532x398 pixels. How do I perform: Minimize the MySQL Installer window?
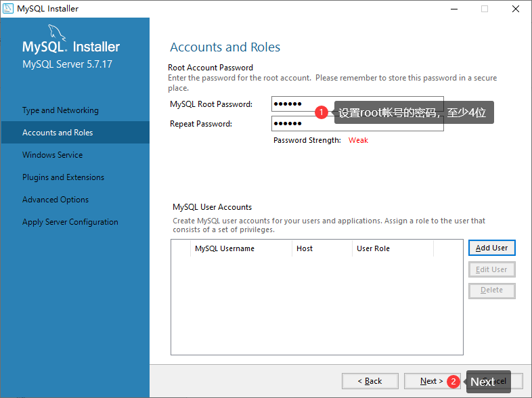click(x=454, y=9)
